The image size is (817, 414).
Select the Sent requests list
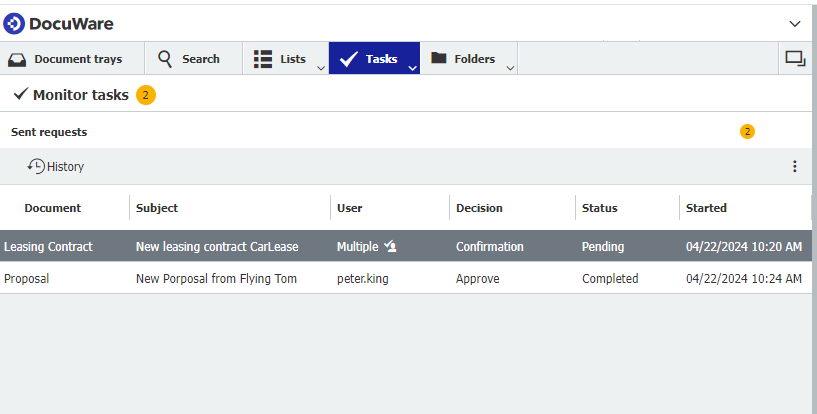(49, 132)
